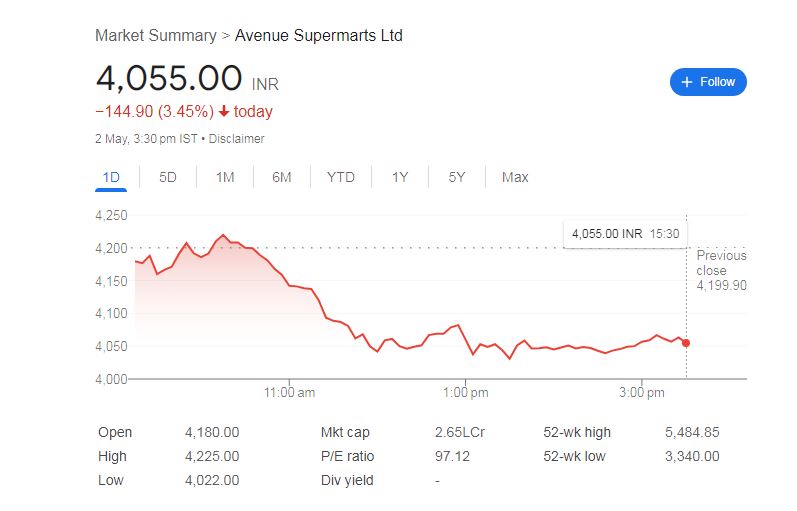Viewport: 797px width, 511px height.
Task: Select the 5D time range tab
Action: 168,177
